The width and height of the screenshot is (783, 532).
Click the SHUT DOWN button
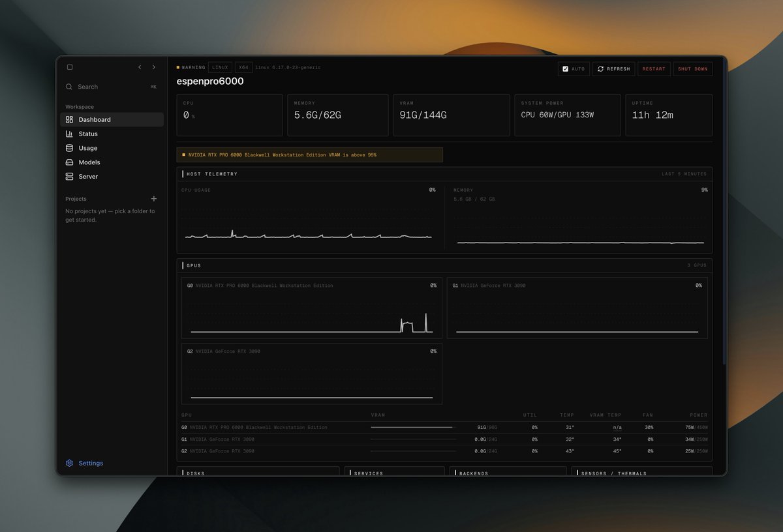[x=692, y=68]
